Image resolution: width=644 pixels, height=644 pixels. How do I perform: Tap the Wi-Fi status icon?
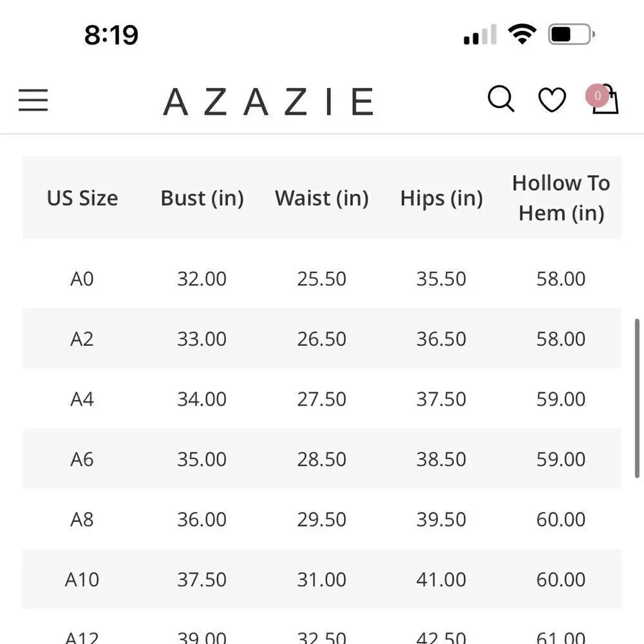click(522, 34)
